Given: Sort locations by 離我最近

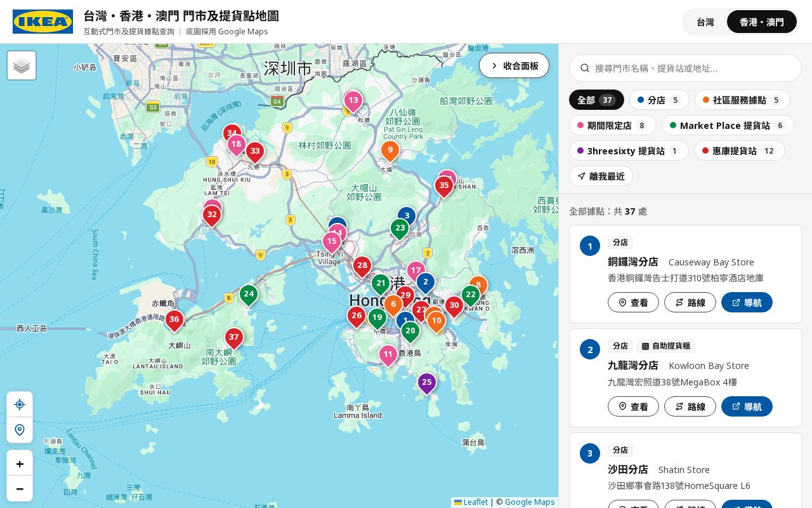Looking at the screenshot, I should (x=601, y=176).
